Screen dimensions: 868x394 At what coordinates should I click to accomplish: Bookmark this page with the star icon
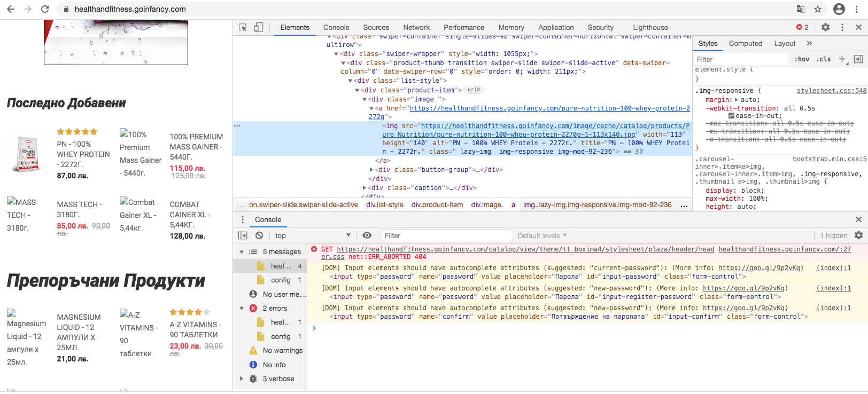pyautogui.click(x=818, y=9)
